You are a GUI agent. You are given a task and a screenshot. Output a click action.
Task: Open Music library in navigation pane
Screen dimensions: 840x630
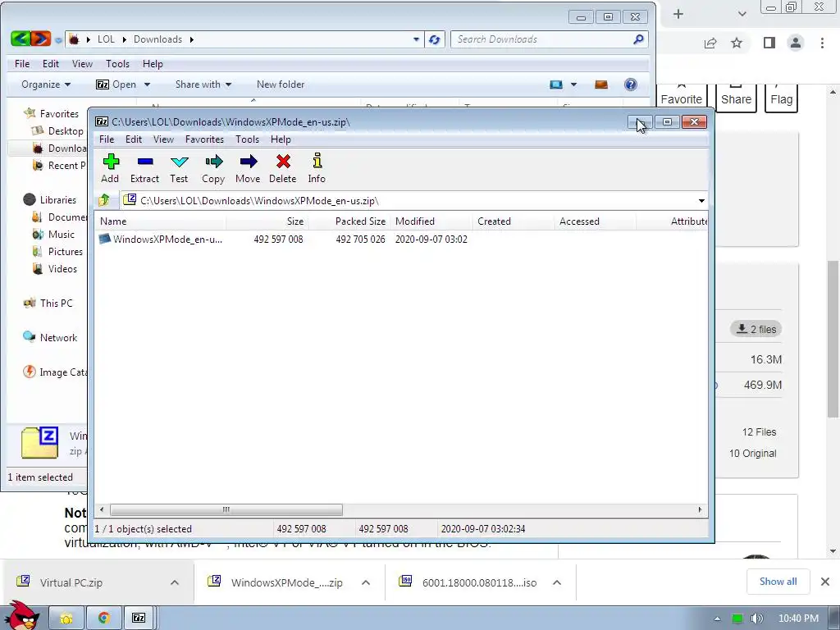[53, 234]
